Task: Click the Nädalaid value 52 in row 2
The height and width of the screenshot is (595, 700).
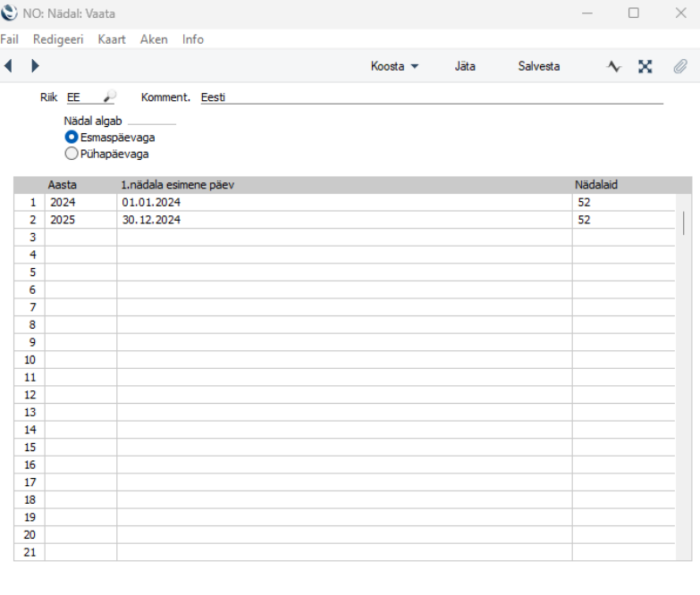Action: [624, 220]
